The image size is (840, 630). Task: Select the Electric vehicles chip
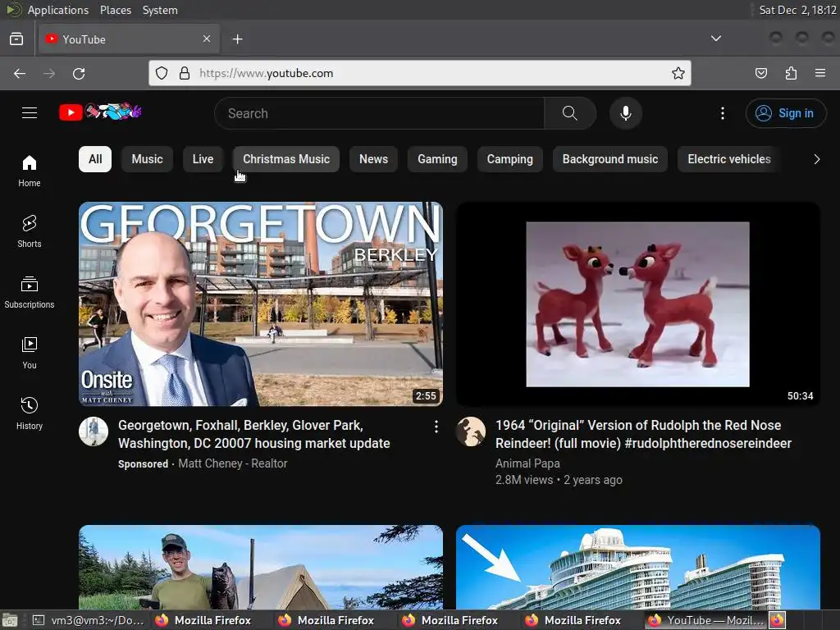tap(729, 159)
